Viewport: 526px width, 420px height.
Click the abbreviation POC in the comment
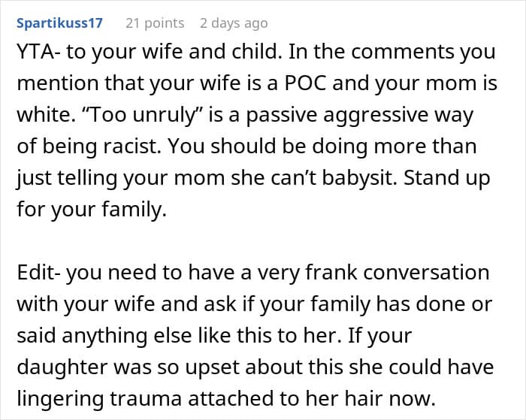(x=305, y=83)
